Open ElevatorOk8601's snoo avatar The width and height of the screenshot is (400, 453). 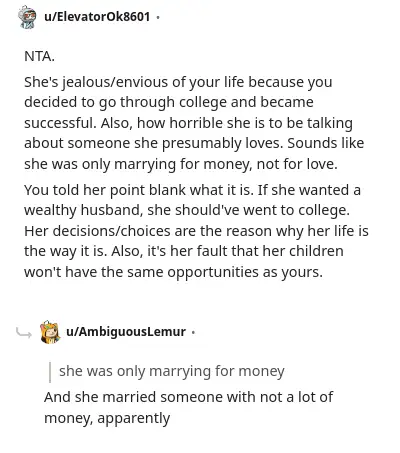pos(27,17)
